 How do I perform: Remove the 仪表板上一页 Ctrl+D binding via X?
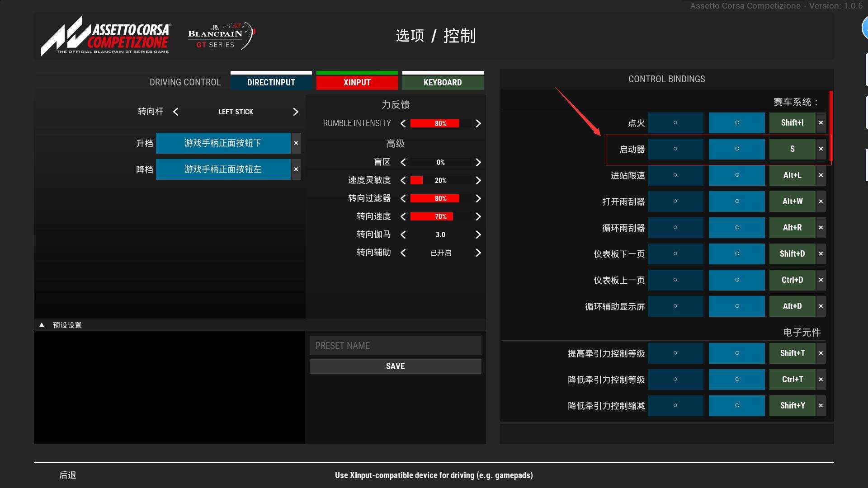point(821,280)
